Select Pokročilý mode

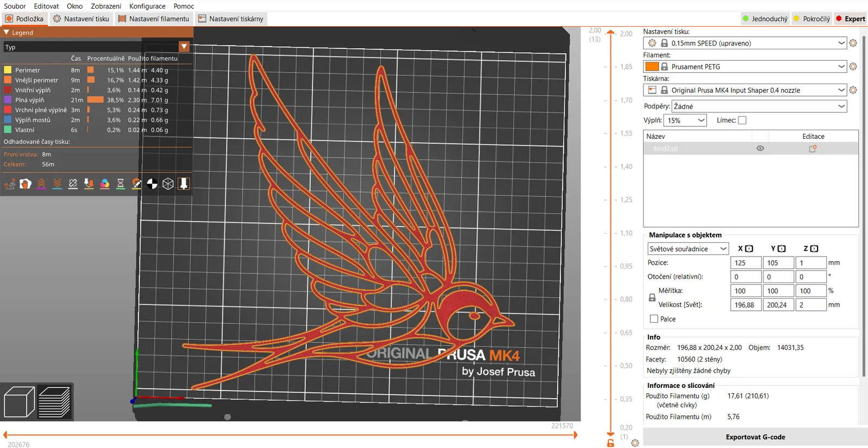click(x=812, y=19)
